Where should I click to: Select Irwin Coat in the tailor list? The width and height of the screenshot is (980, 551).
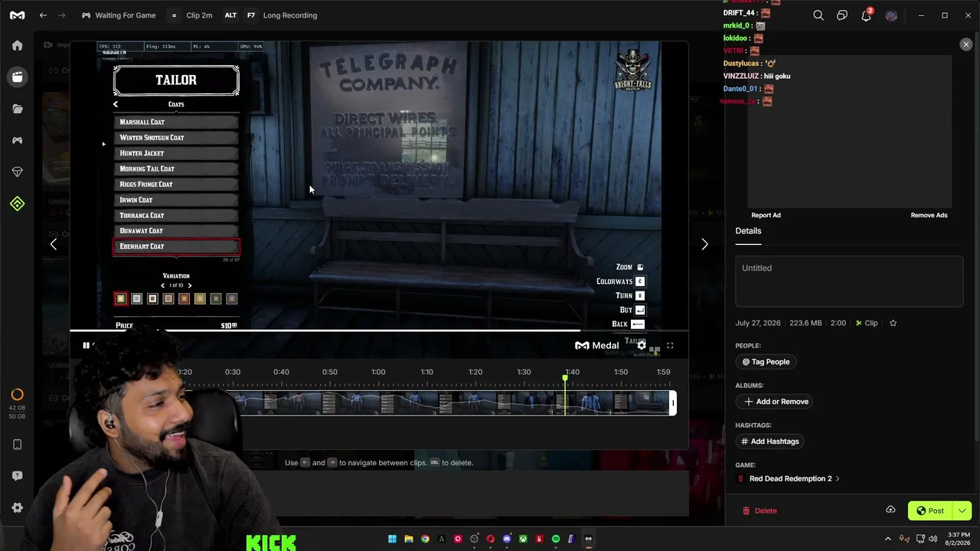coord(176,200)
